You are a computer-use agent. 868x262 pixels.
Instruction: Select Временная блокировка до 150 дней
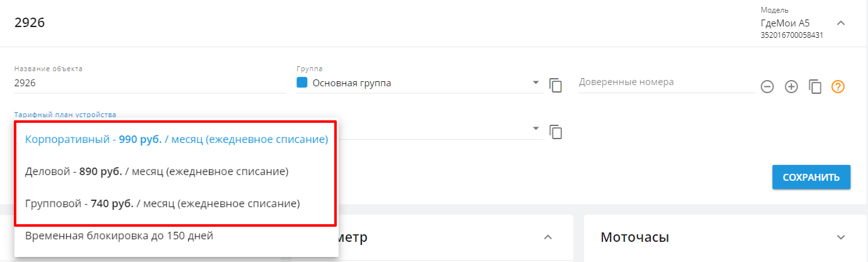tap(119, 236)
